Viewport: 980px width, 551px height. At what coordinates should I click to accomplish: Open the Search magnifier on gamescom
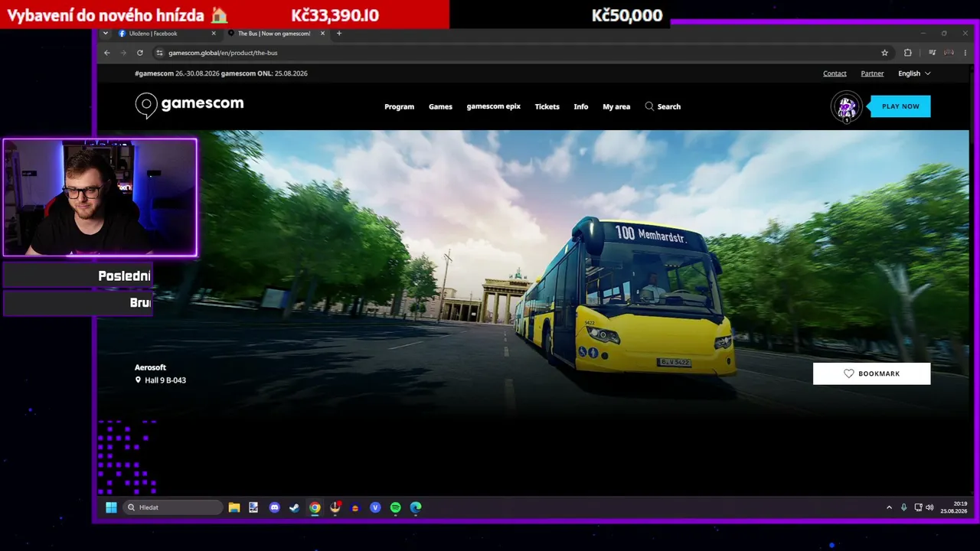click(649, 106)
